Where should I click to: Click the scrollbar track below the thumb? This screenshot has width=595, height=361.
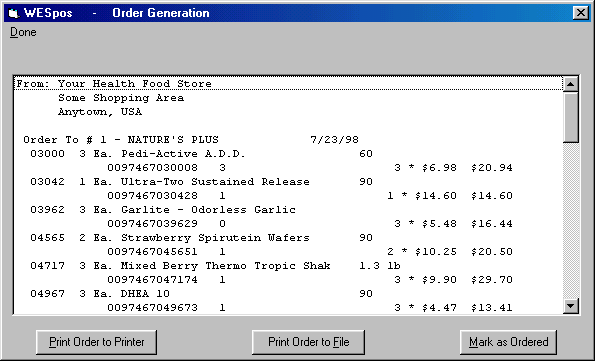coord(571,220)
